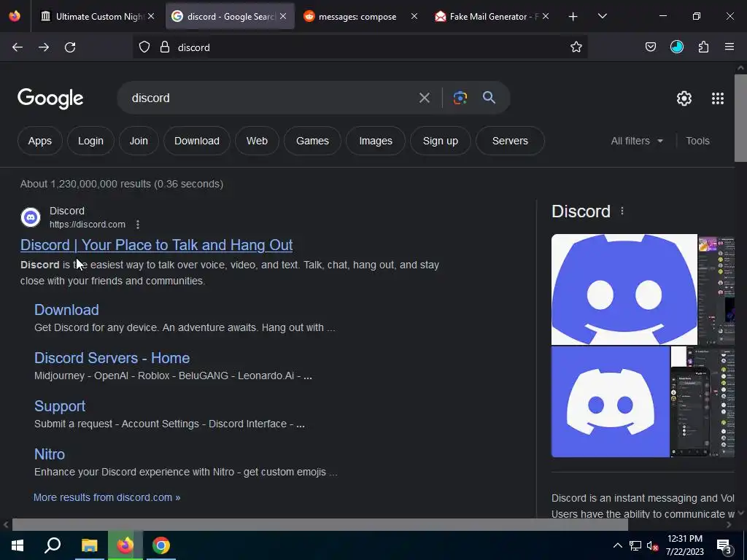
Task: List all tabs with the dropdown arrow
Action: coord(602,16)
